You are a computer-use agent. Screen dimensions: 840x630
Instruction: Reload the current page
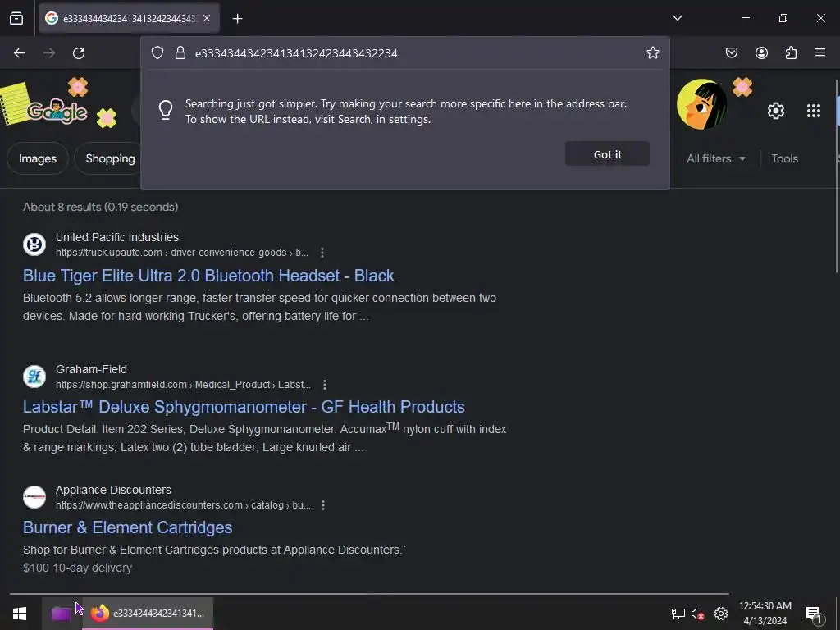point(79,53)
